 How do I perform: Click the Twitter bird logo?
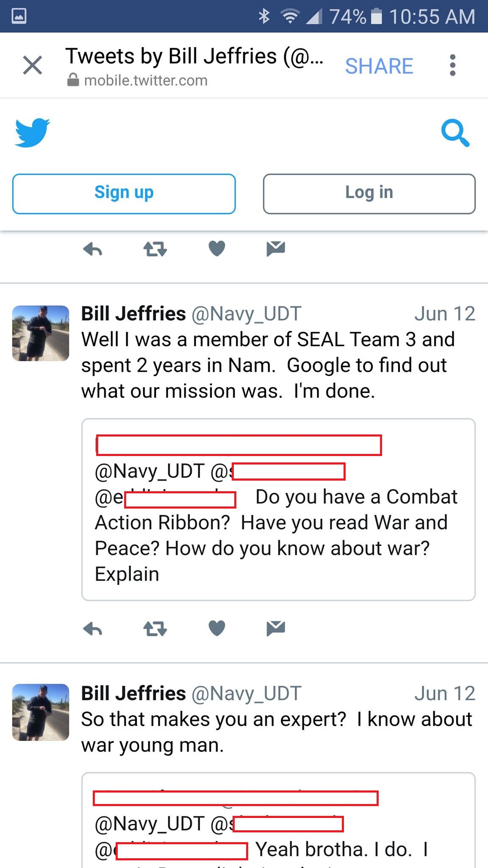point(33,133)
